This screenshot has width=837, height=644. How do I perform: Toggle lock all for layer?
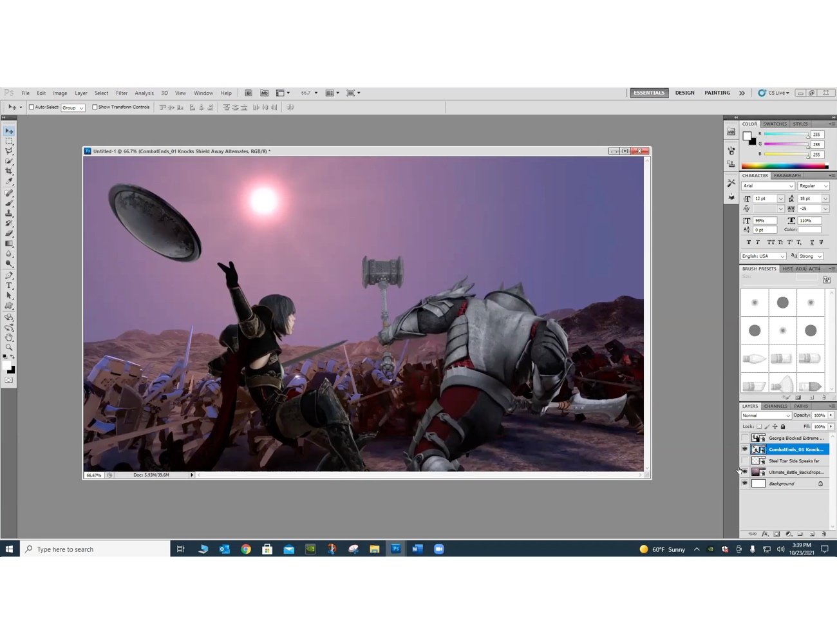tap(783, 426)
